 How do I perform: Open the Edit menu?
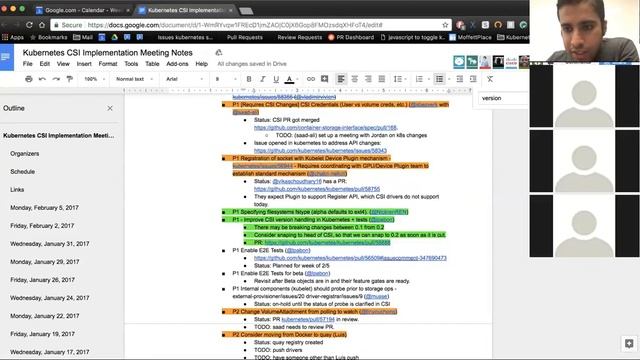[44, 64]
